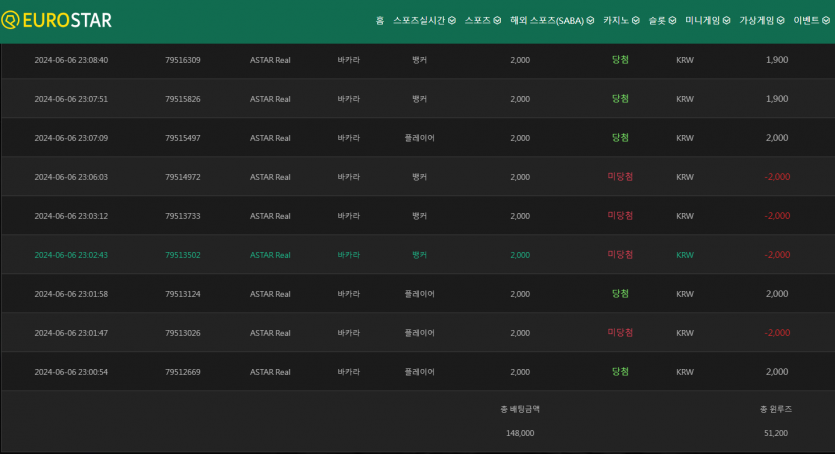
Task: Select highlighted timestamp 2024-06-06 23:02:43
Action: click(x=71, y=255)
